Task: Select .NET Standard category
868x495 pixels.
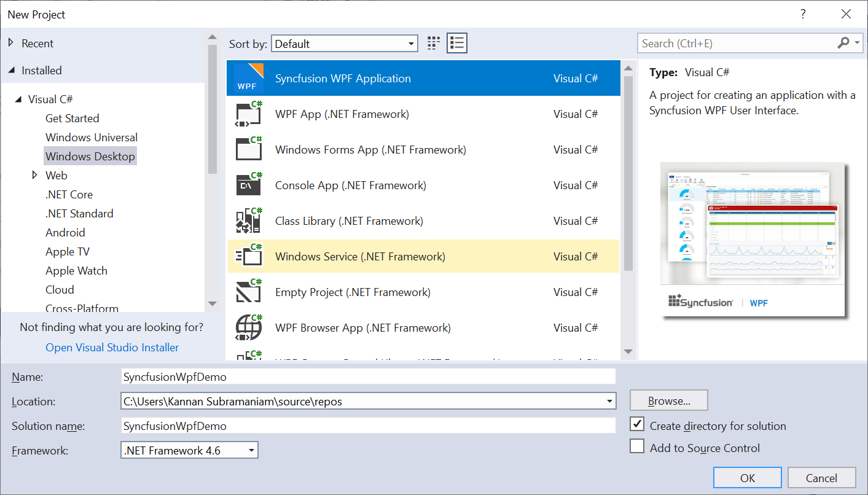Action: tap(79, 213)
